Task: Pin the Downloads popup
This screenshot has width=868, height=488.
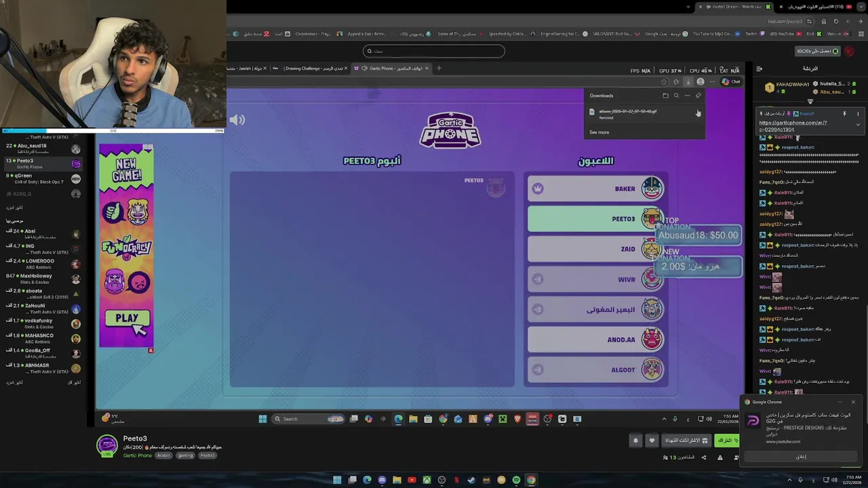Action: pos(698,96)
